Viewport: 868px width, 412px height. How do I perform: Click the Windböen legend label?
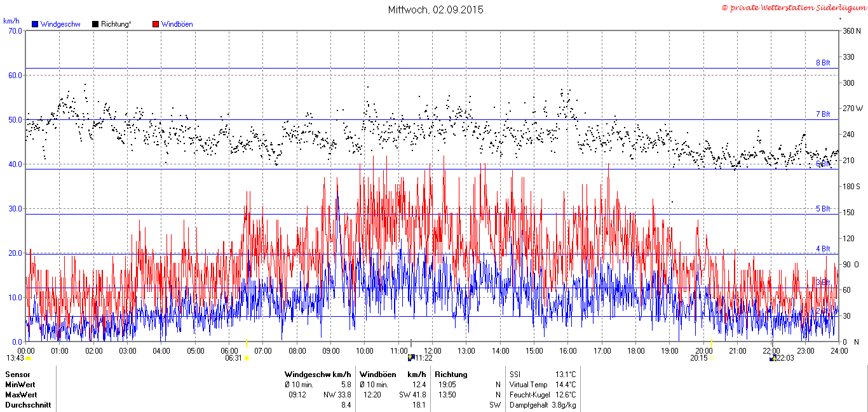(177, 24)
